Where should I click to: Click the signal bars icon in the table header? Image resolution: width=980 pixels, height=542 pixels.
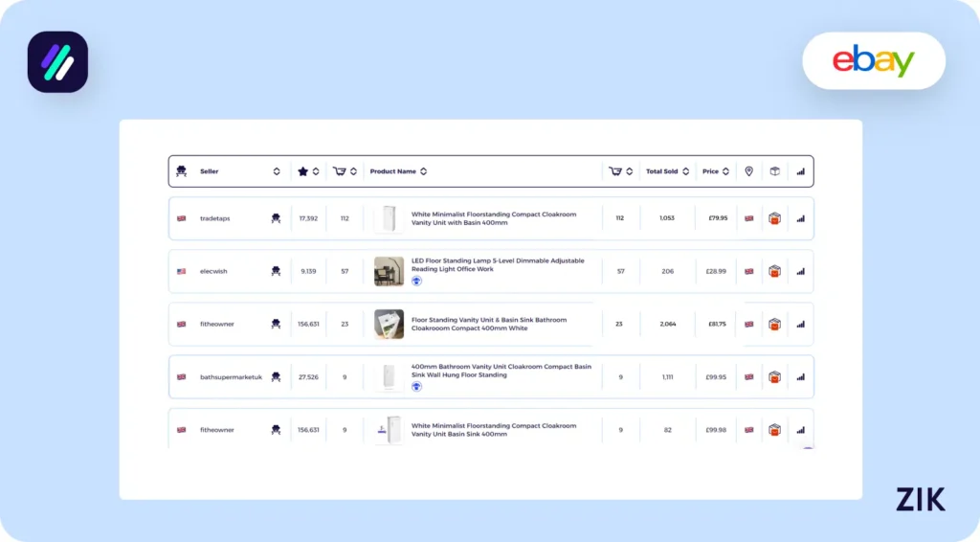800,171
